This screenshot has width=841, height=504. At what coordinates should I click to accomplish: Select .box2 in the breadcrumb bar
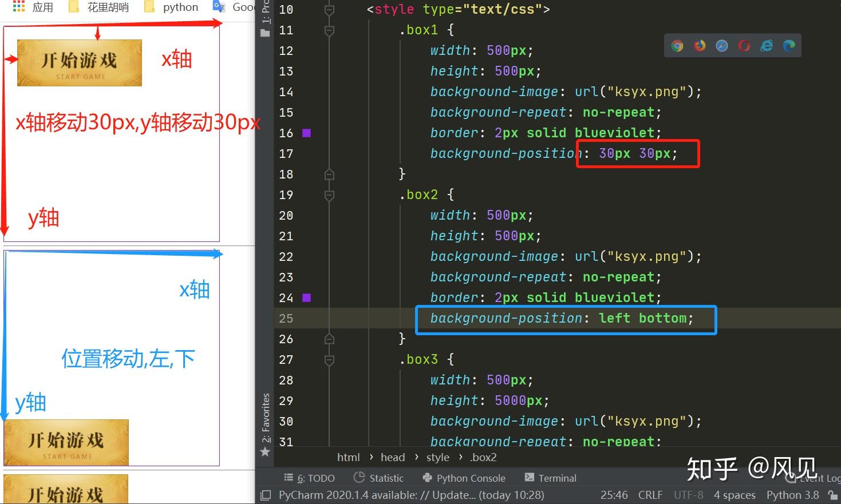pos(483,457)
